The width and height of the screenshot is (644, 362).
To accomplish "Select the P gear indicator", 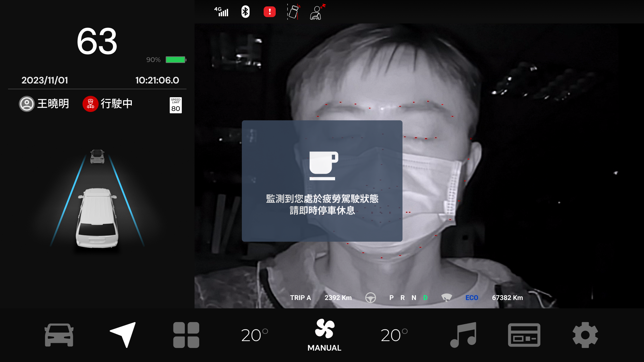I will pos(391,298).
